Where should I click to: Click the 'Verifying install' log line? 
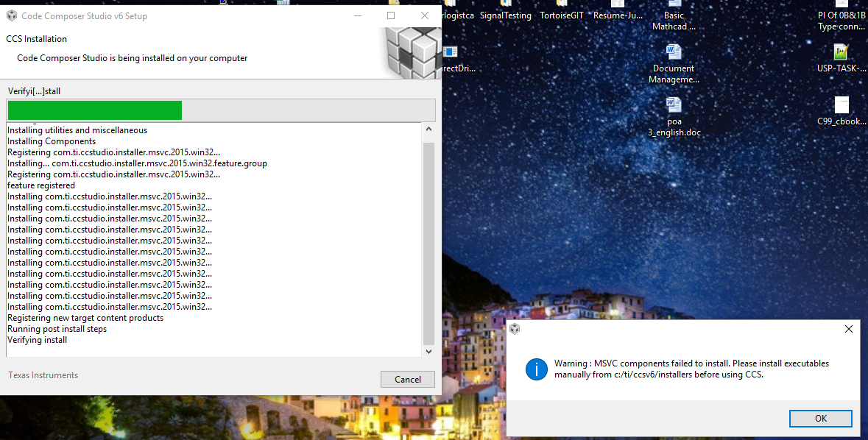coord(37,340)
